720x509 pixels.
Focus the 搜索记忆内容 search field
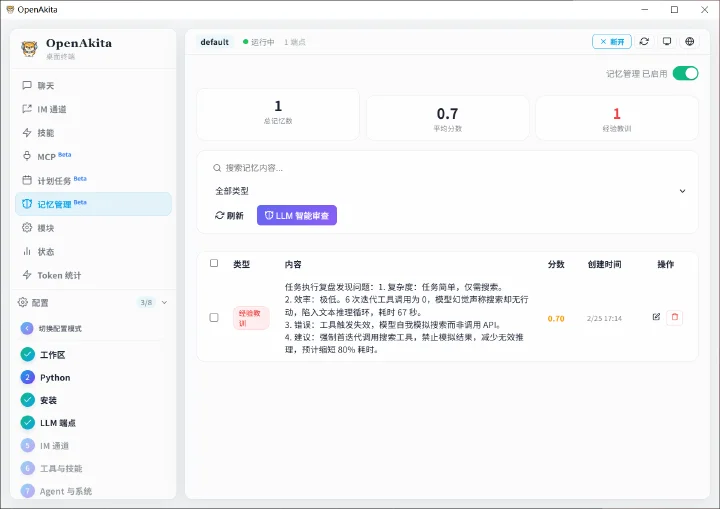point(448,168)
